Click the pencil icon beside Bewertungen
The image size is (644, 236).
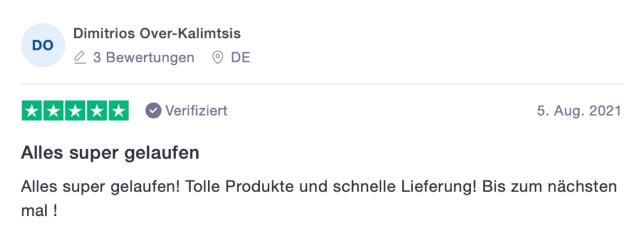pyautogui.click(x=80, y=58)
